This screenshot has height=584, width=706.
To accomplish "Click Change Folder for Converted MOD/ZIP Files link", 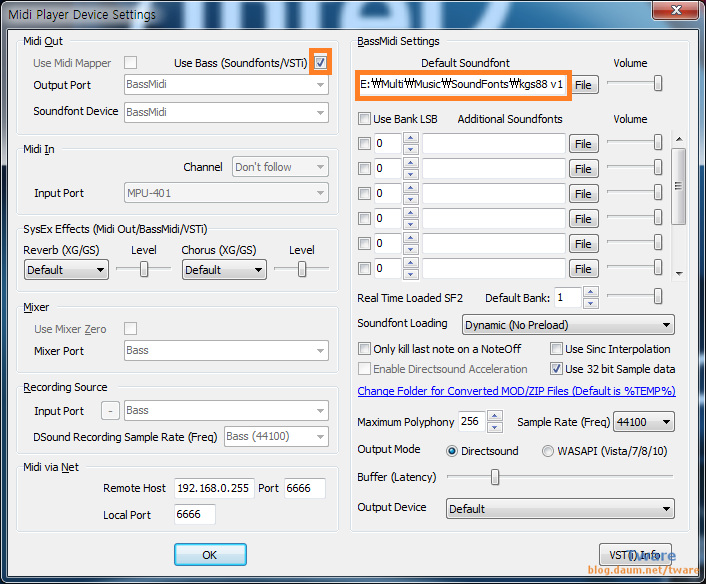I will tap(516, 391).
